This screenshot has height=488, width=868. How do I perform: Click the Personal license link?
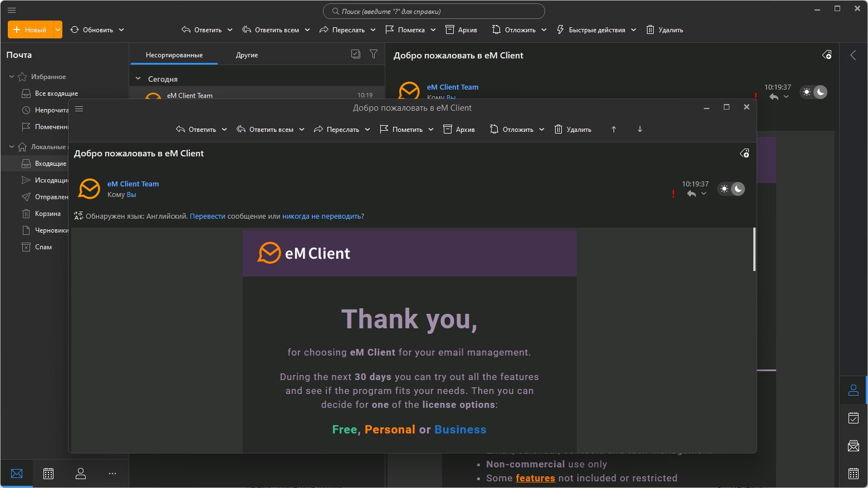(x=390, y=430)
